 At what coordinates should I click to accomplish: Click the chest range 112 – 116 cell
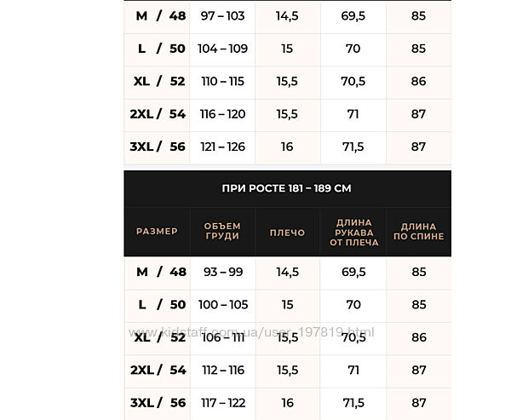pyautogui.click(x=221, y=370)
